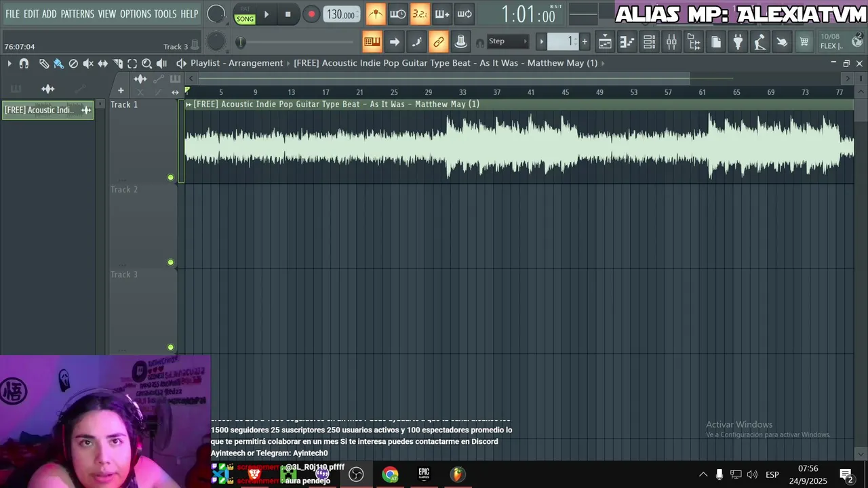Select the Draw pencil tool in playlist
868x488 pixels.
44,63
